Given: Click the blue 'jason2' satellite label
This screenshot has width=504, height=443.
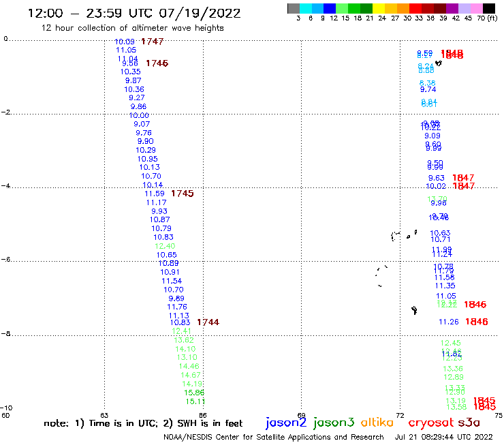Looking at the screenshot, I should 286,423.
